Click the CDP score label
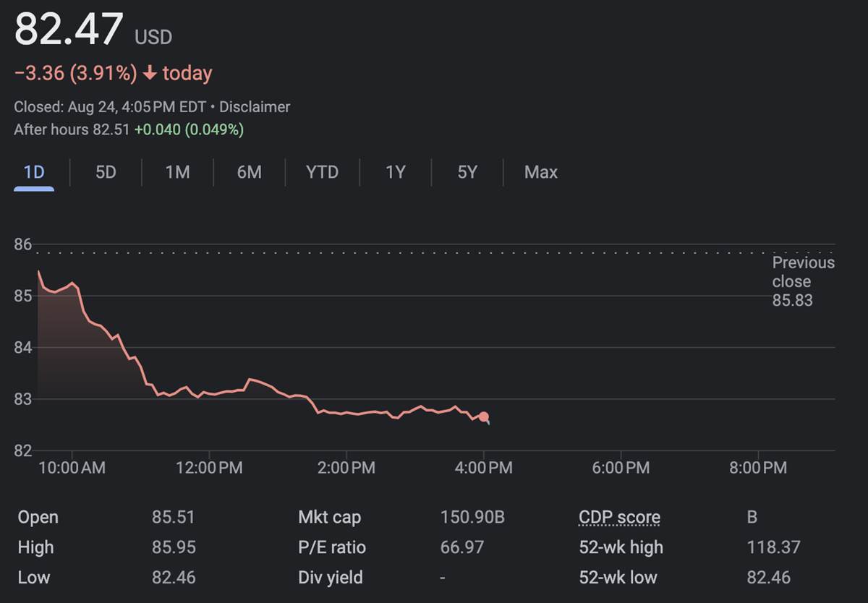Image resolution: width=868 pixels, height=603 pixels. pos(619,518)
